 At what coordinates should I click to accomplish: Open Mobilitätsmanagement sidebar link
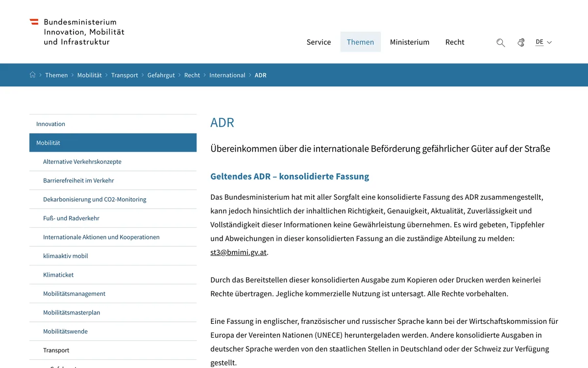pos(113,294)
